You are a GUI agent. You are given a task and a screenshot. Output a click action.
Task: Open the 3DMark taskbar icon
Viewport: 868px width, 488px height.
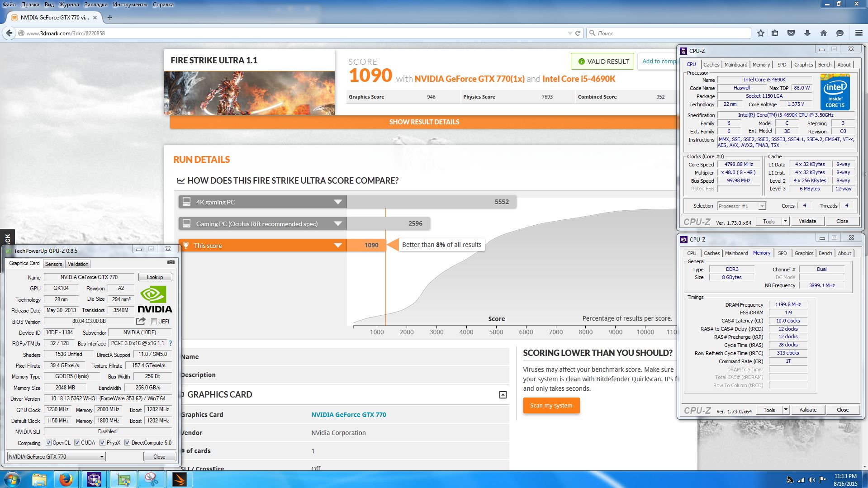tap(180, 479)
